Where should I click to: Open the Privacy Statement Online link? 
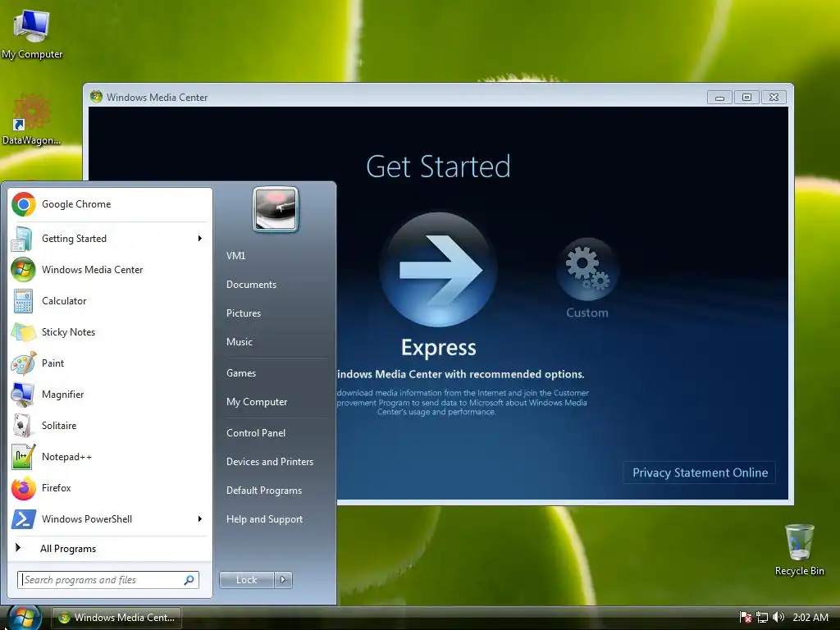pos(700,472)
